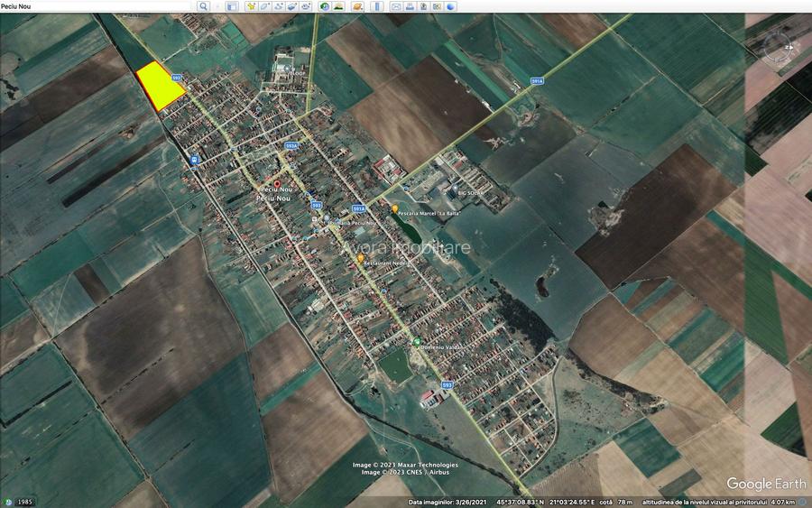Image resolution: width=812 pixels, height=508 pixels.
Task: Toggle sunlight across the landscape
Action: point(337,6)
